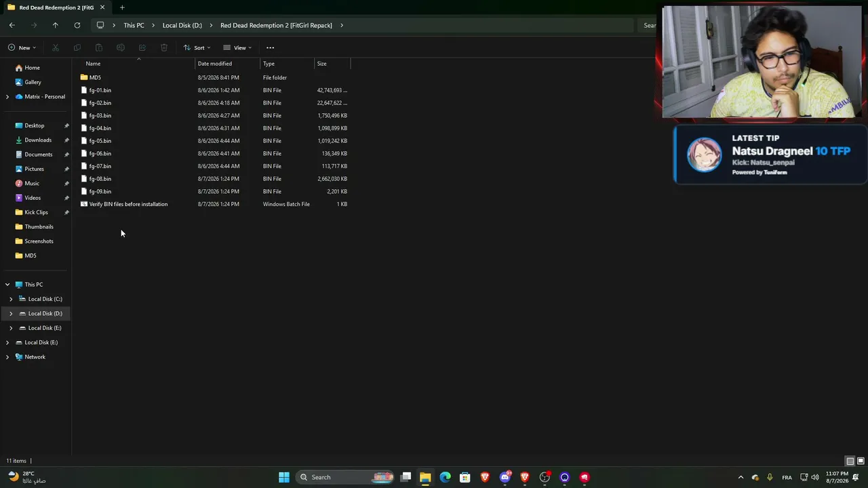
Task: Click the Windows Start button
Action: (x=284, y=477)
